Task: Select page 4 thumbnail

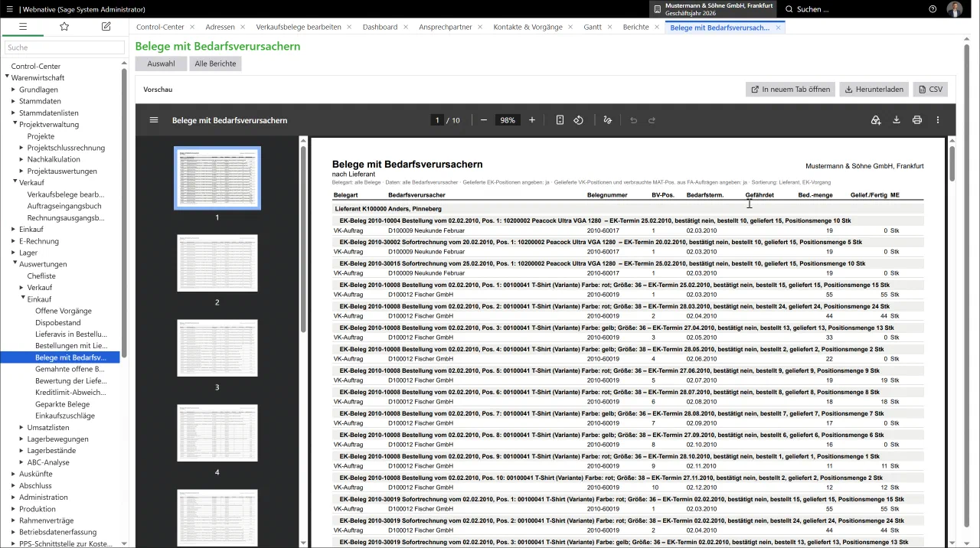Action: click(x=217, y=433)
